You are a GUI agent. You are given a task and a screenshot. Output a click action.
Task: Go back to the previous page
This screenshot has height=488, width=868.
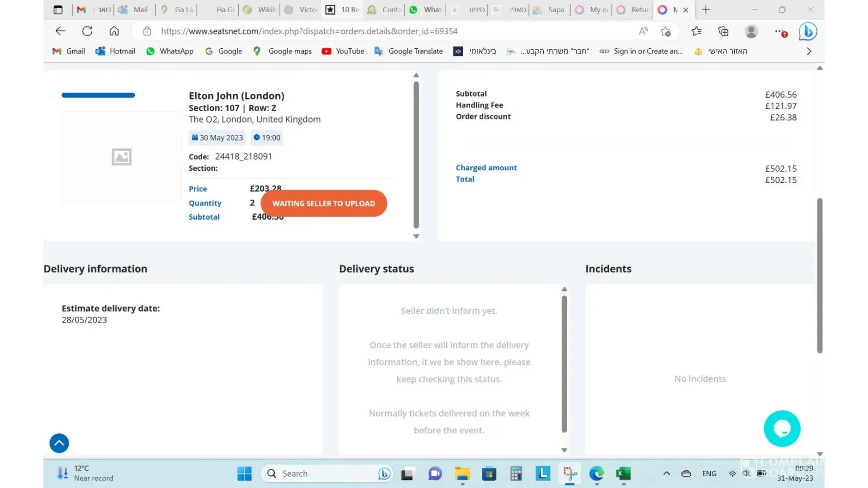[61, 31]
